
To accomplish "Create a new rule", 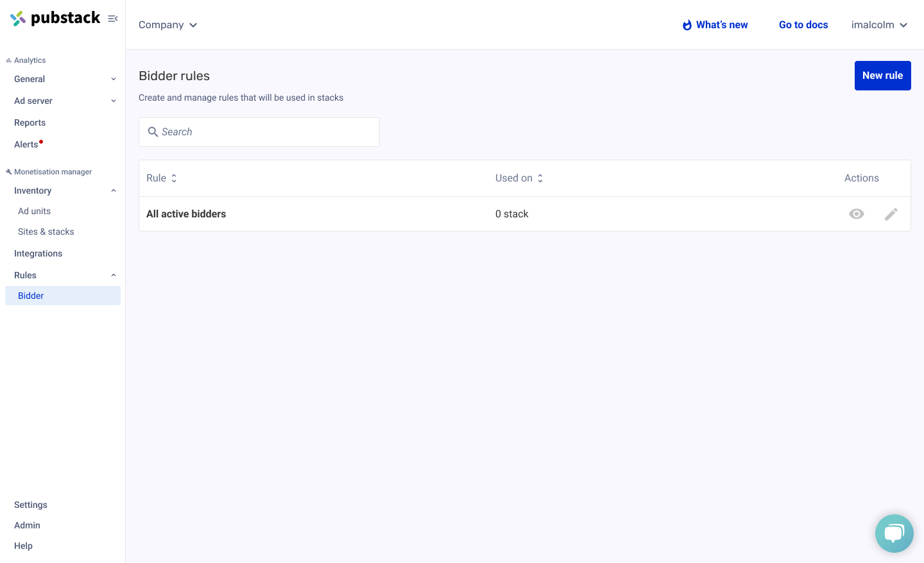I will point(882,76).
